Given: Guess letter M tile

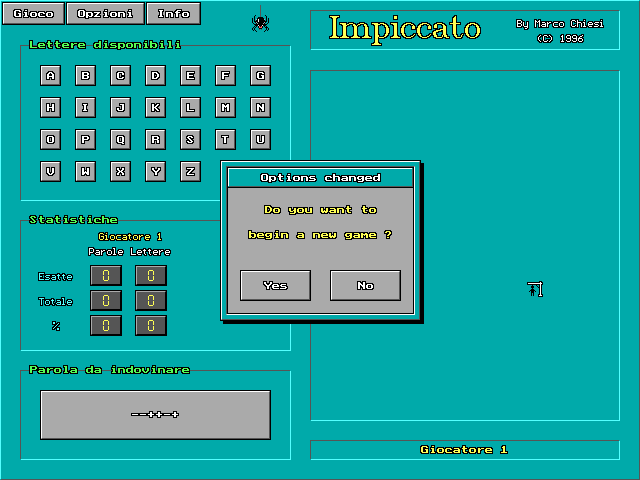Looking at the screenshot, I should (225, 107).
